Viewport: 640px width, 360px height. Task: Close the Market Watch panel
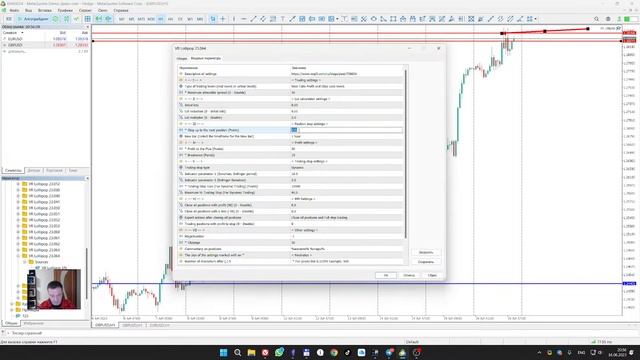coord(87,27)
